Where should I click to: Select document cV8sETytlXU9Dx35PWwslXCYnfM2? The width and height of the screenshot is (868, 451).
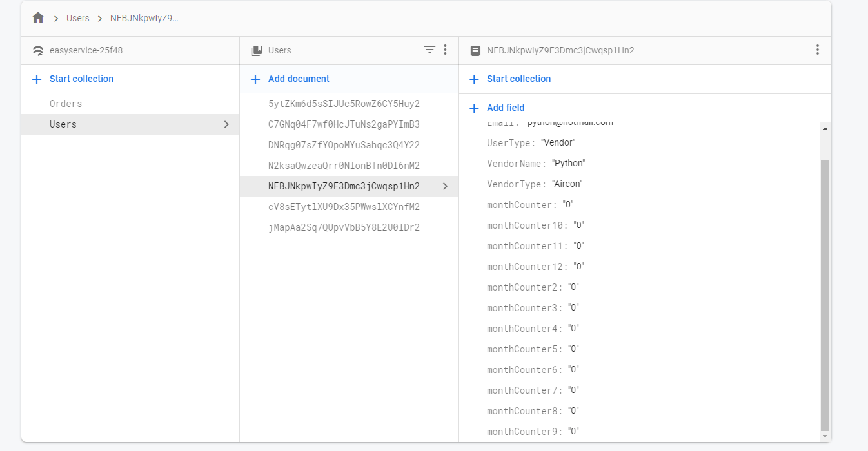[344, 207]
